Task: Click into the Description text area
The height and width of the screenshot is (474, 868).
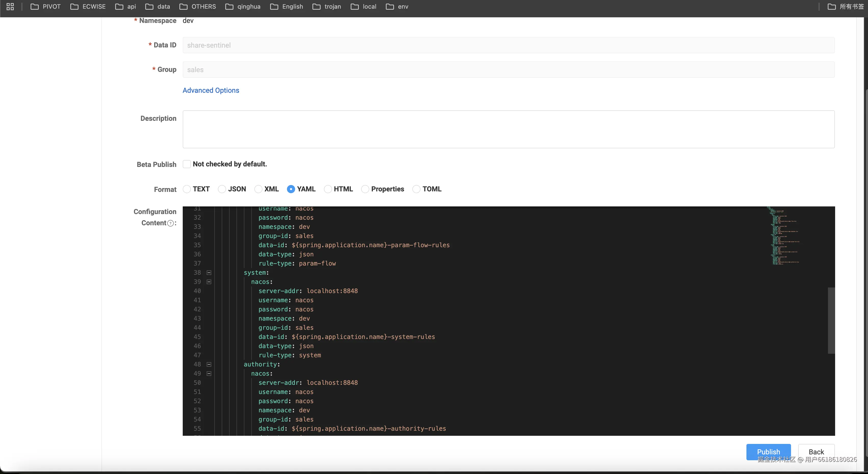Action: [508, 129]
